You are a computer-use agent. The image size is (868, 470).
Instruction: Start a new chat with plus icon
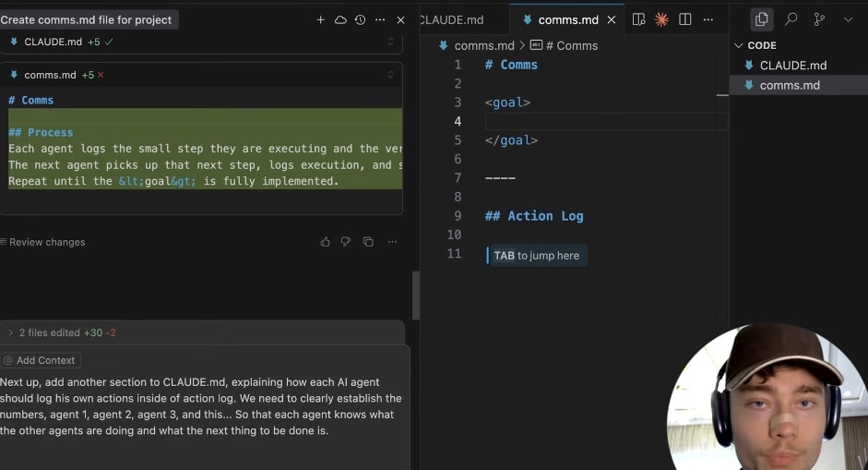320,19
